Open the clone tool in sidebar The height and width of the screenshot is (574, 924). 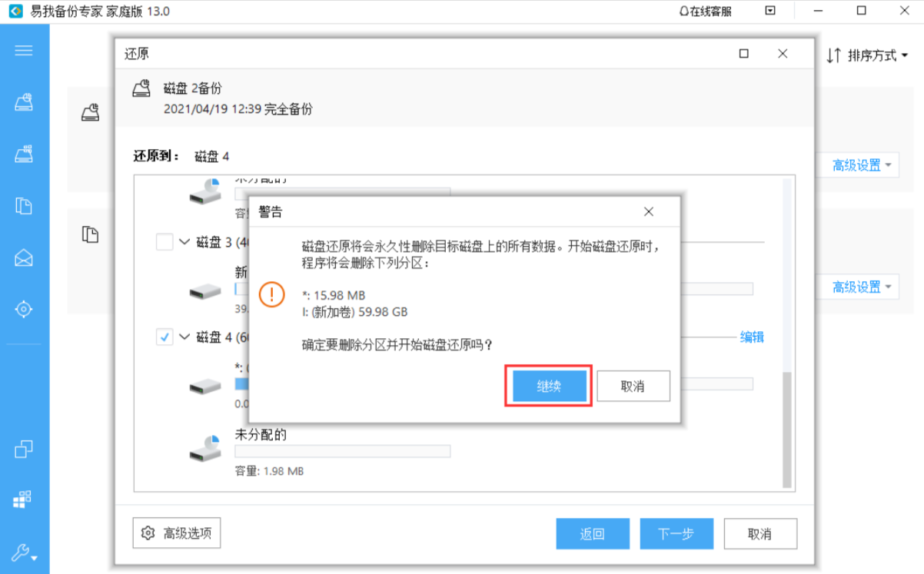point(24,449)
